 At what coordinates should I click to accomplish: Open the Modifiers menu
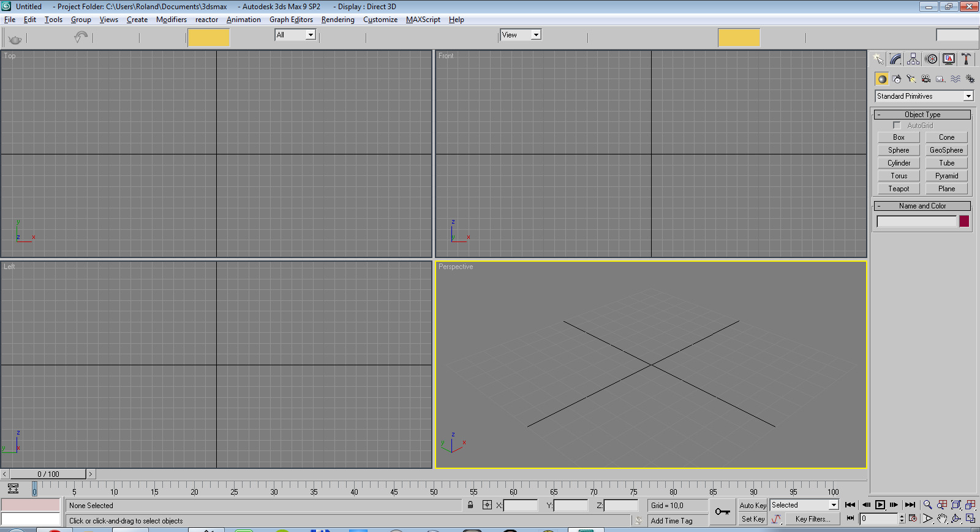click(171, 20)
